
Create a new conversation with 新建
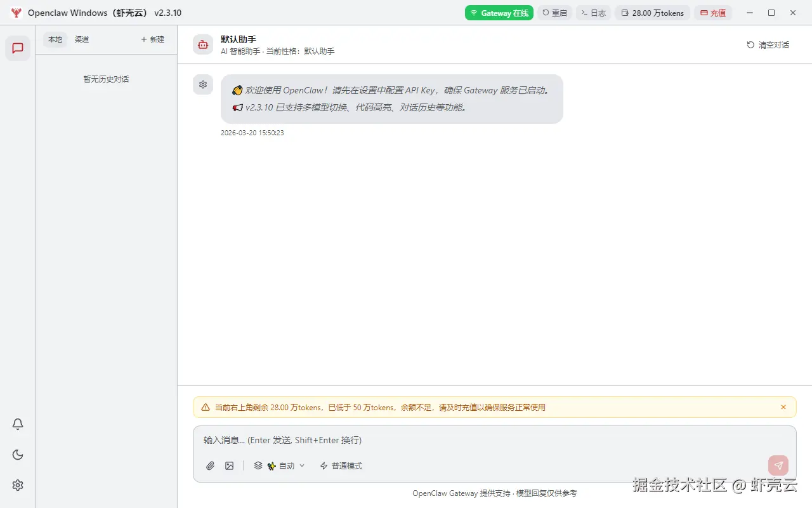click(152, 39)
